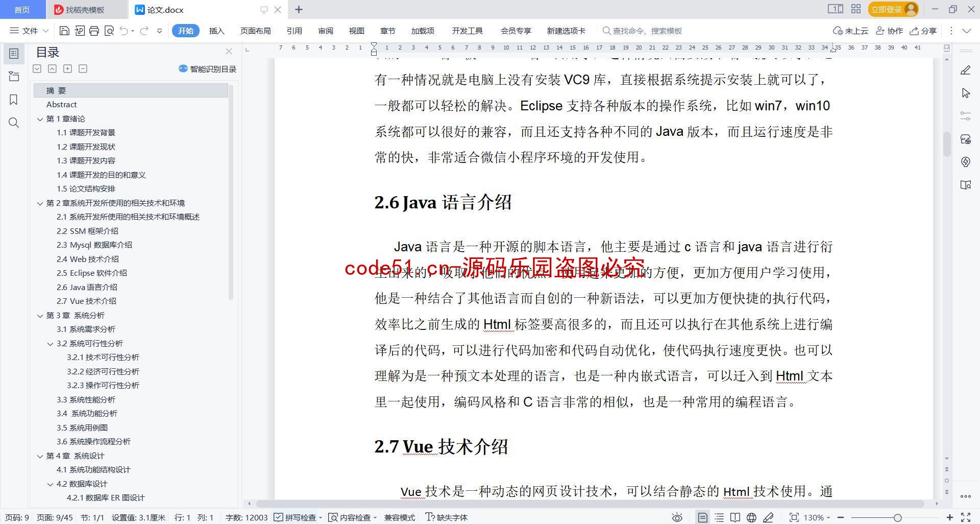980x524 pixels.
Task: Click zoom out minus button
Action: point(841,517)
